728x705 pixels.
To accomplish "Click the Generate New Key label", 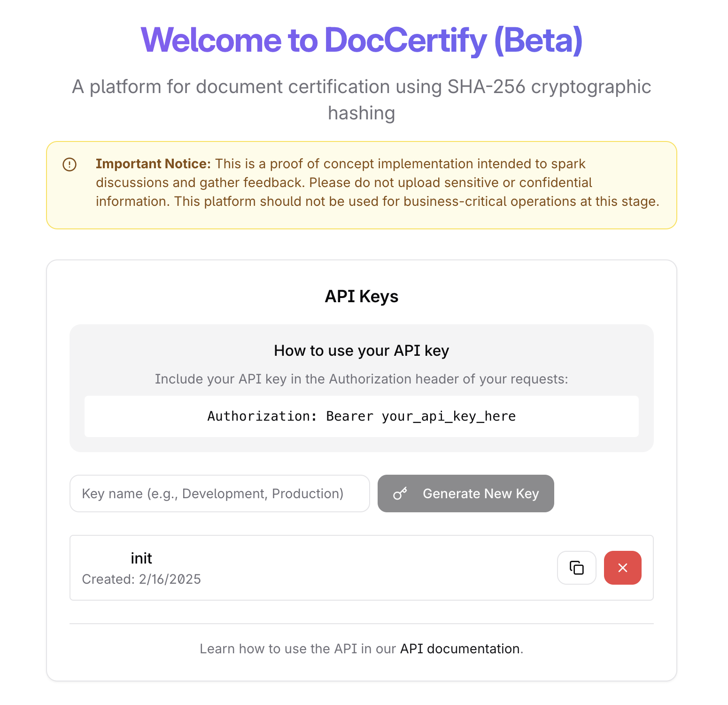I will [x=481, y=493].
